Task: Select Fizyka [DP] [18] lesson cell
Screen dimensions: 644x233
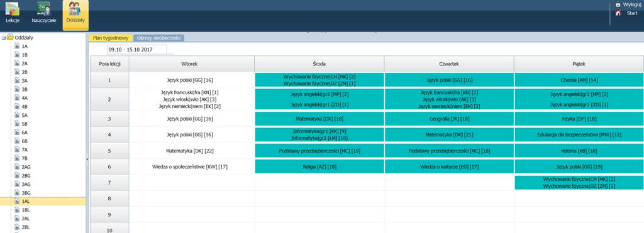Action: pyautogui.click(x=579, y=119)
